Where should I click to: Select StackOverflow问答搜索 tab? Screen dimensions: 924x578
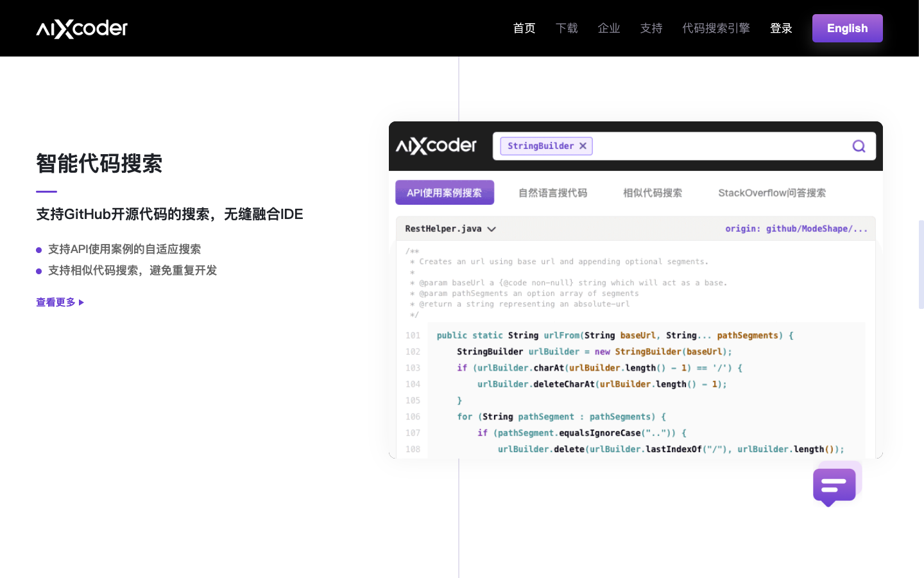772,193
